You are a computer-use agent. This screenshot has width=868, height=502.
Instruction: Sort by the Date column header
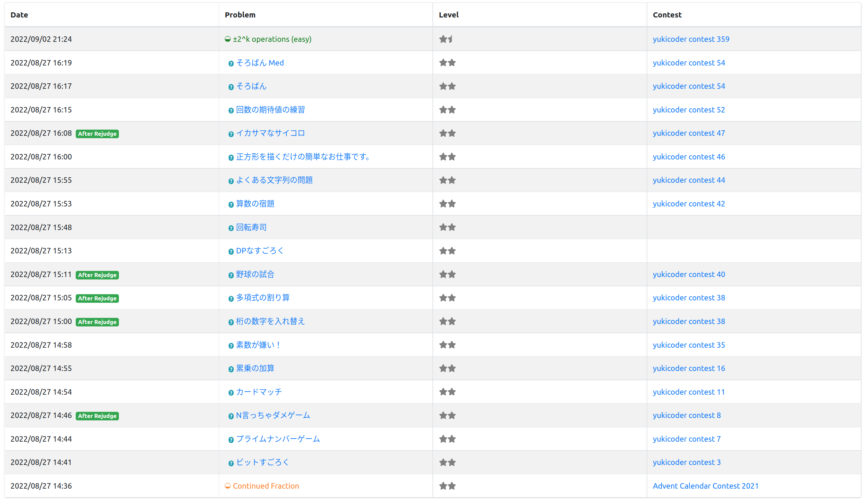tap(19, 15)
